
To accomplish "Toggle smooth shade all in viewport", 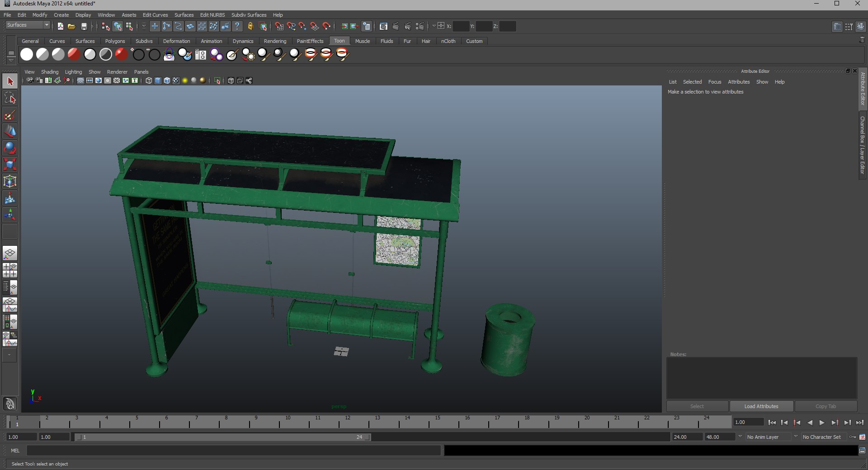I will pos(158,80).
